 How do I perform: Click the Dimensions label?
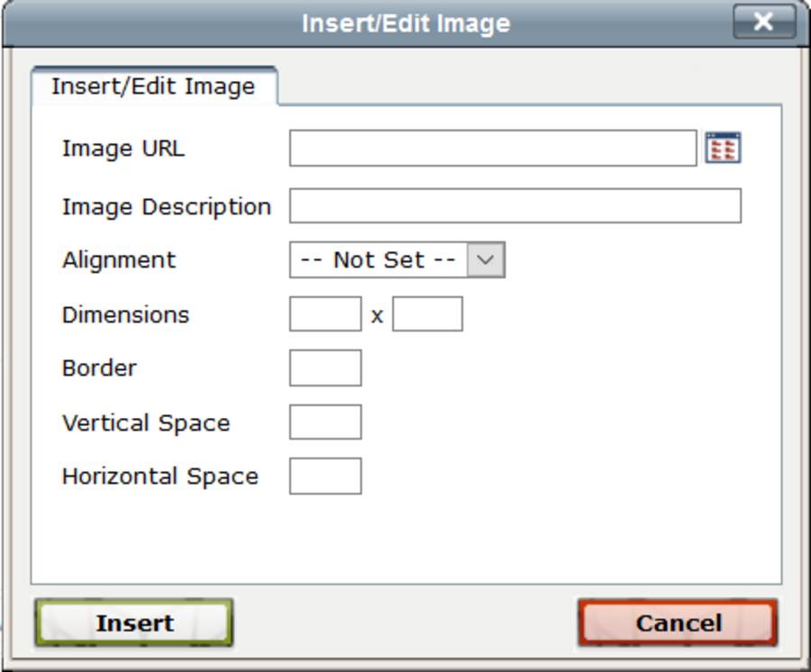tap(125, 314)
